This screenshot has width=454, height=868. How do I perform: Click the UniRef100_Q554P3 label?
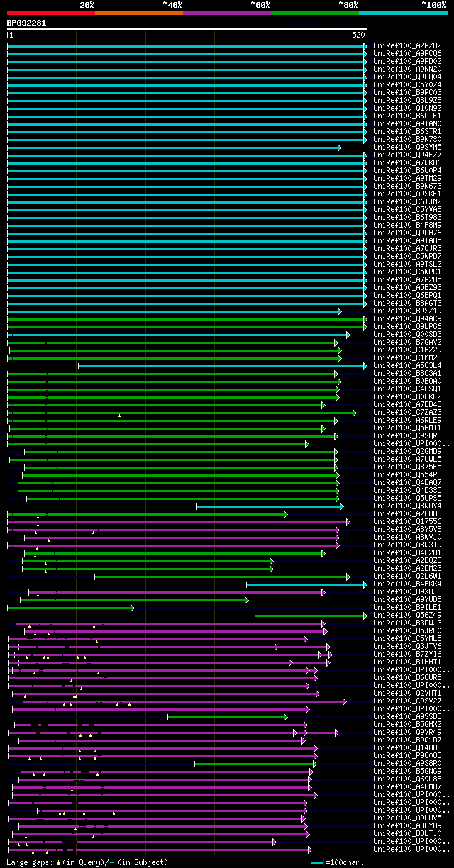click(x=407, y=475)
